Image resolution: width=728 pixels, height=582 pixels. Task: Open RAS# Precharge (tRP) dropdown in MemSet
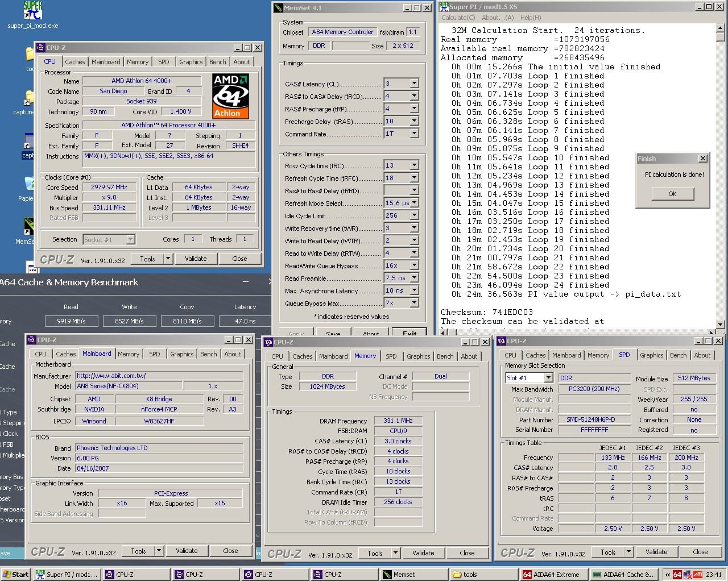(414, 109)
